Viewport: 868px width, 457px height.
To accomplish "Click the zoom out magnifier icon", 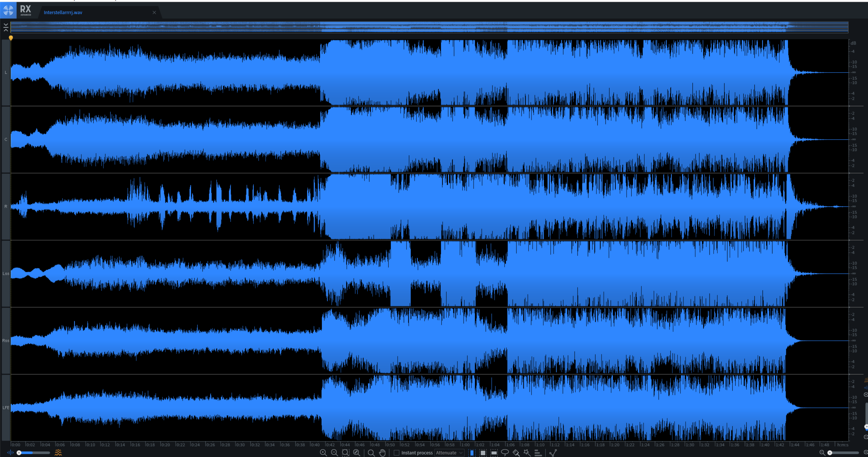I will (x=334, y=453).
